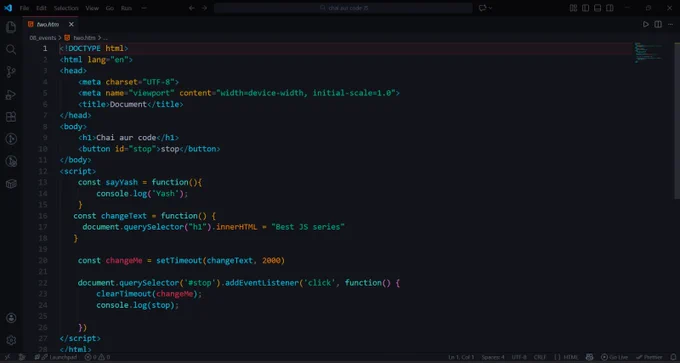
Task: Click Go Live in status bar
Action: pos(615,357)
